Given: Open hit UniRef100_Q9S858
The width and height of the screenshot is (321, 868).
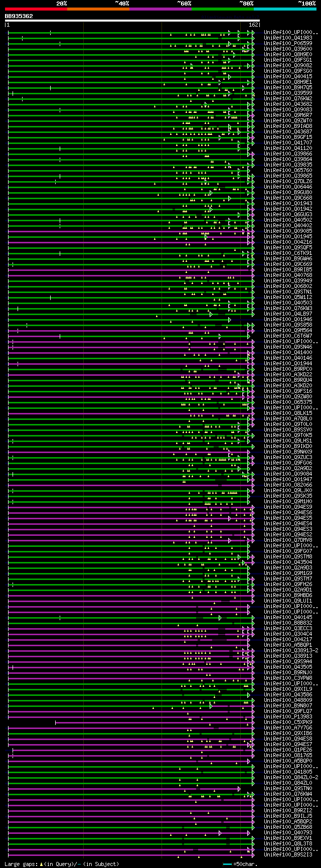Looking at the screenshot, I should pos(288,325).
